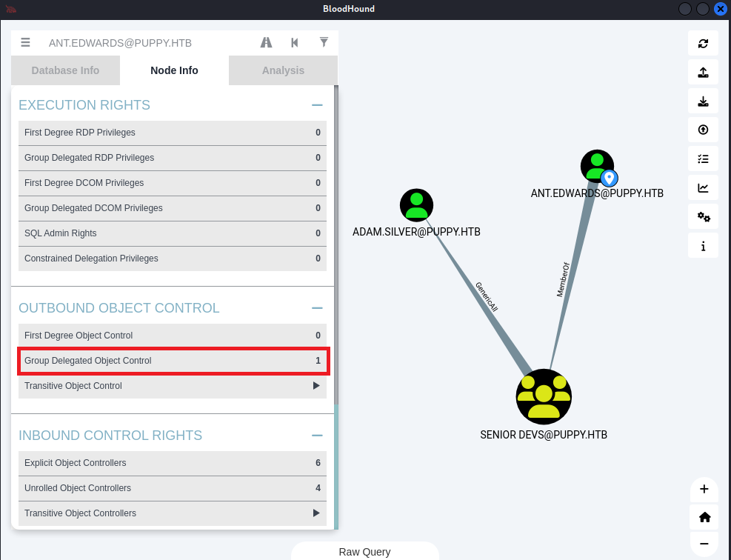731x560 pixels.
Task: Collapse the Inbound Control Rights section
Action: click(x=317, y=436)
